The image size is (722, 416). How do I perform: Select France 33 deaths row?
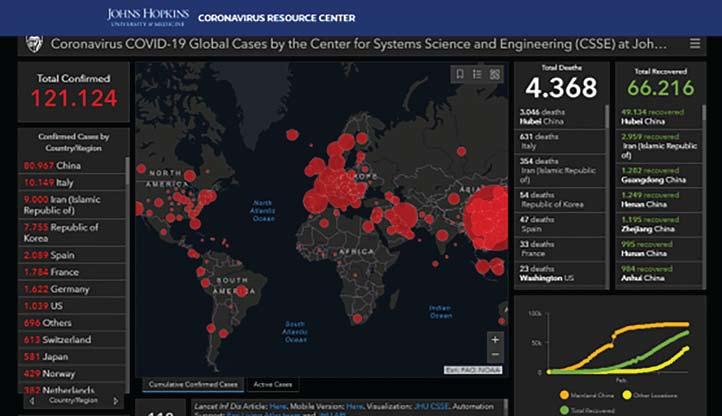[x=559, y=249]
